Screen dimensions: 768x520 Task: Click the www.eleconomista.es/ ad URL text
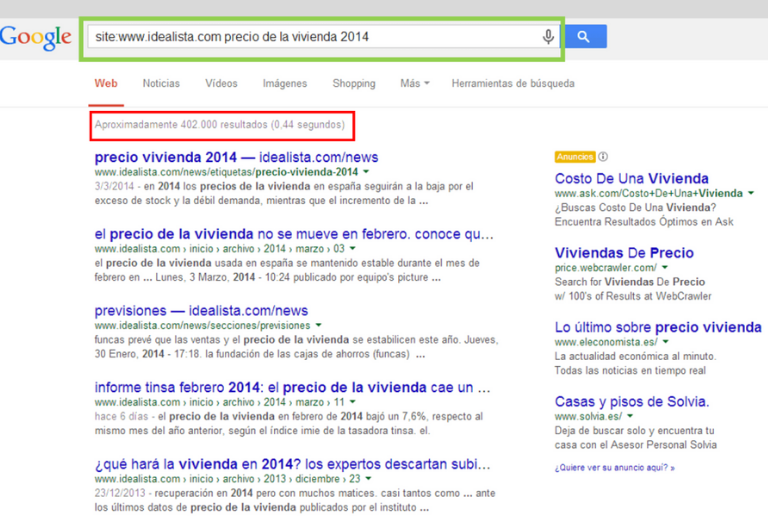click(606, 342)
